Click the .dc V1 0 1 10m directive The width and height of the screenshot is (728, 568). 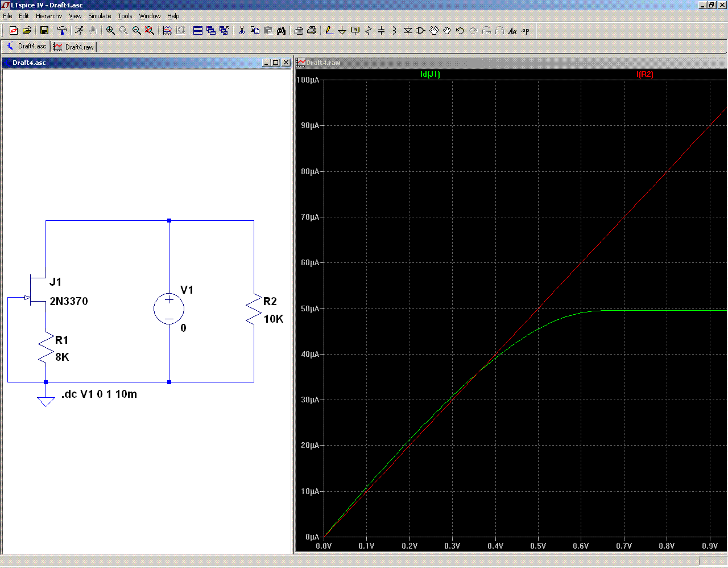tap(99, 394)
